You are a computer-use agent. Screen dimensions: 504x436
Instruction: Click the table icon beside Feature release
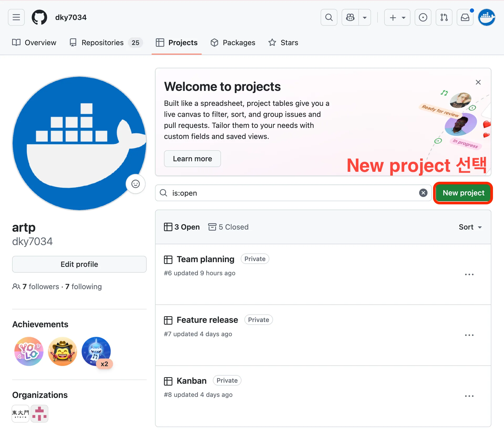tap(168, 320)
